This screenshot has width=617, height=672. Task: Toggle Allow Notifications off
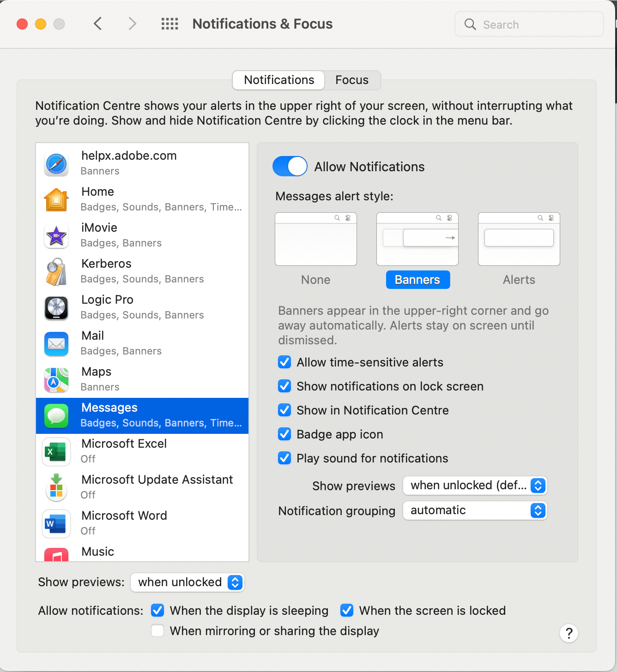[290, 166]
